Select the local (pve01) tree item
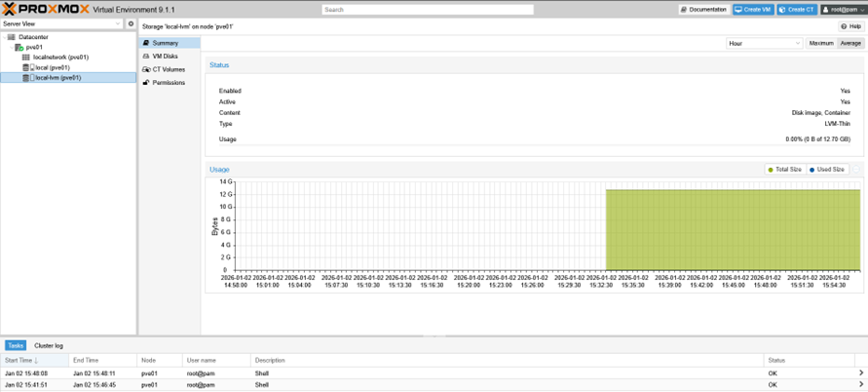 point(68,67)
